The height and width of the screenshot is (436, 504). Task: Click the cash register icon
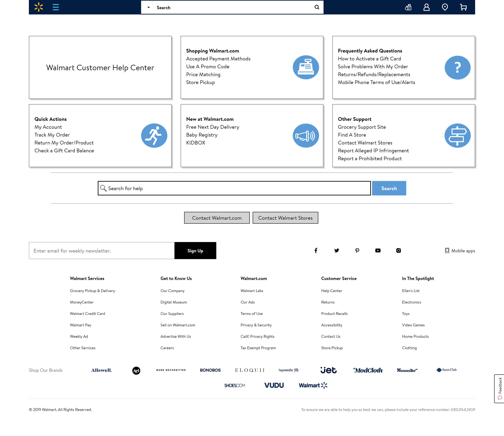click(306, 67)
